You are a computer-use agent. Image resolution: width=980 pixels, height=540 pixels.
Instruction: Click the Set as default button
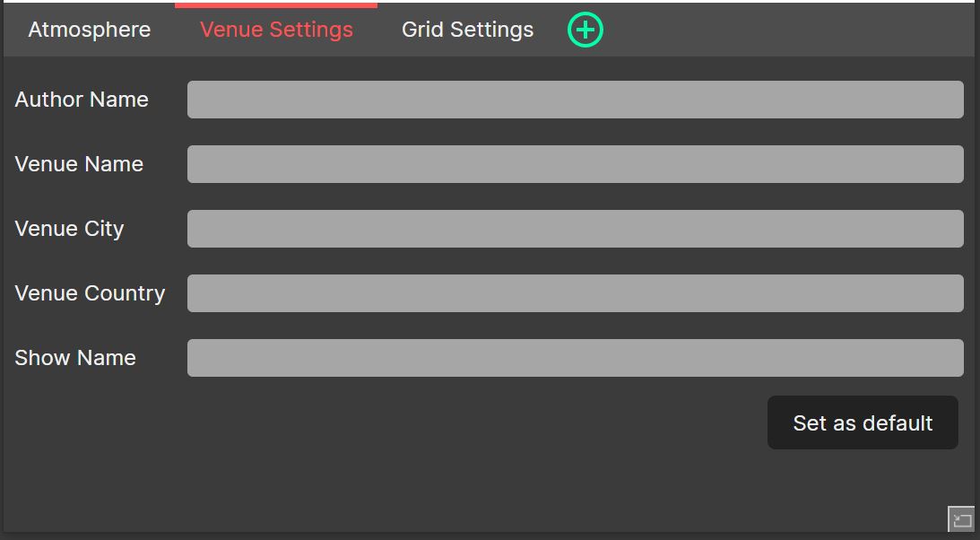pyautogui.click(x=862, y=422)
